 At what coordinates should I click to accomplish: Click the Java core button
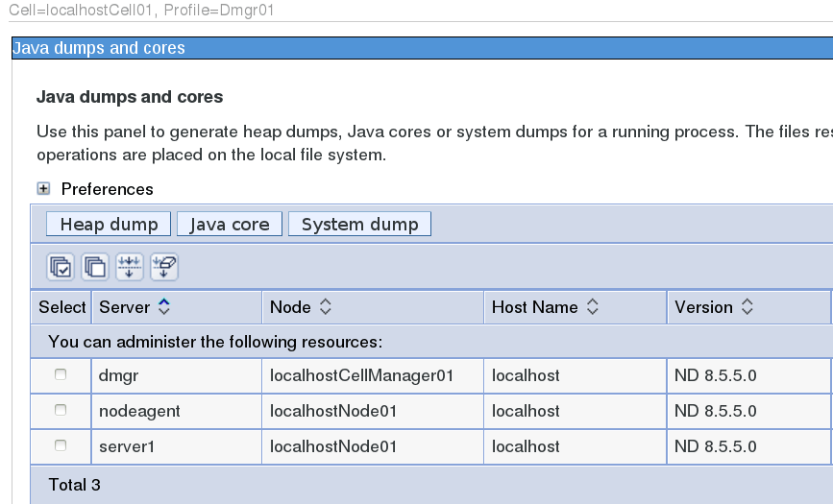pyautogui.click(x=230, y=224)
